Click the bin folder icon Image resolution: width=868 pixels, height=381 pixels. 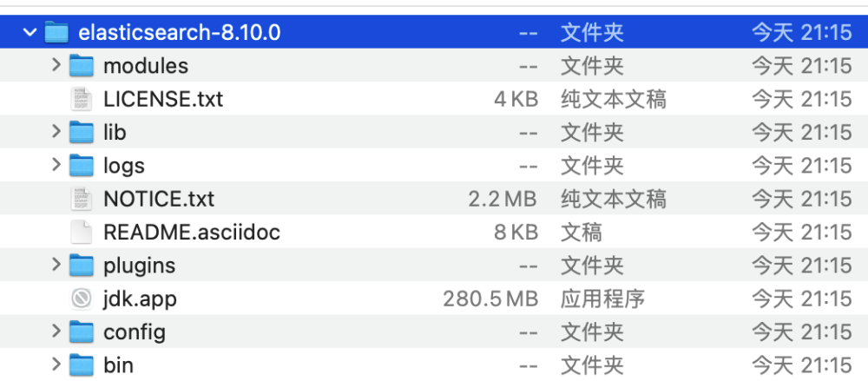pyautogui.click(x=81, y=365)
